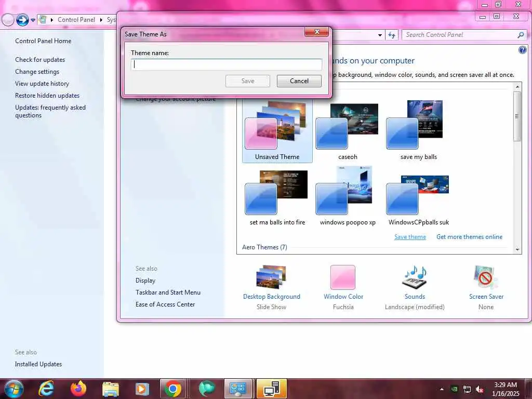The height and width of the screenshot is (399, 532).
Task: Click the disabled Save button
Action: [248, 81]
